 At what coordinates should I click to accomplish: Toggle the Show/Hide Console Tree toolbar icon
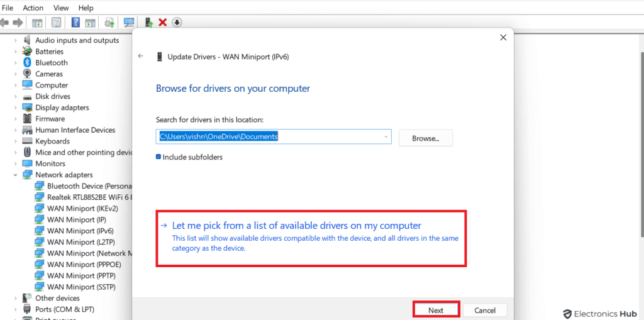(37, 22)
